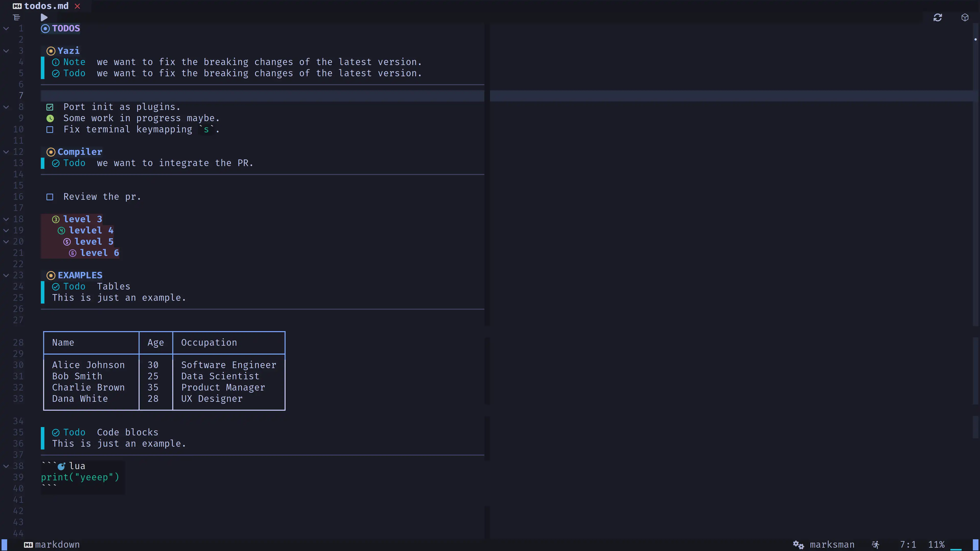Toggle the in-progress clock marker on line 9
The image size is (980, 551).
(x=50, y=118)
